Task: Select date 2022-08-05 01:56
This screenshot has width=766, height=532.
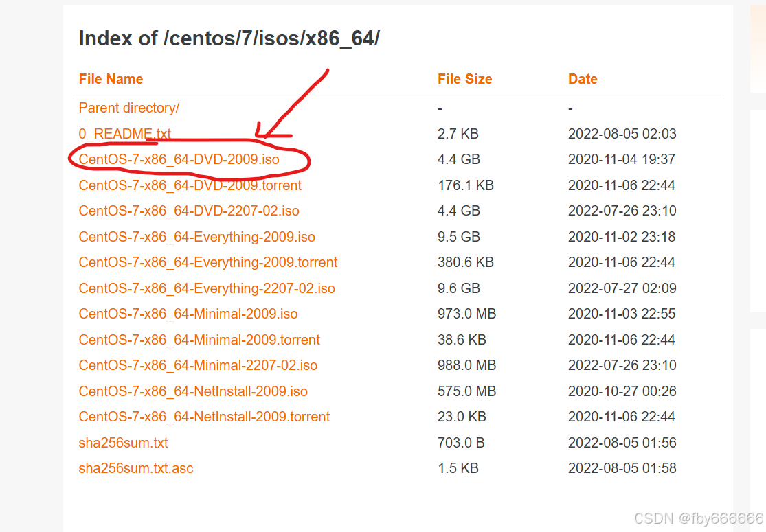Action: pyautogui.click(x=622, y=443)
